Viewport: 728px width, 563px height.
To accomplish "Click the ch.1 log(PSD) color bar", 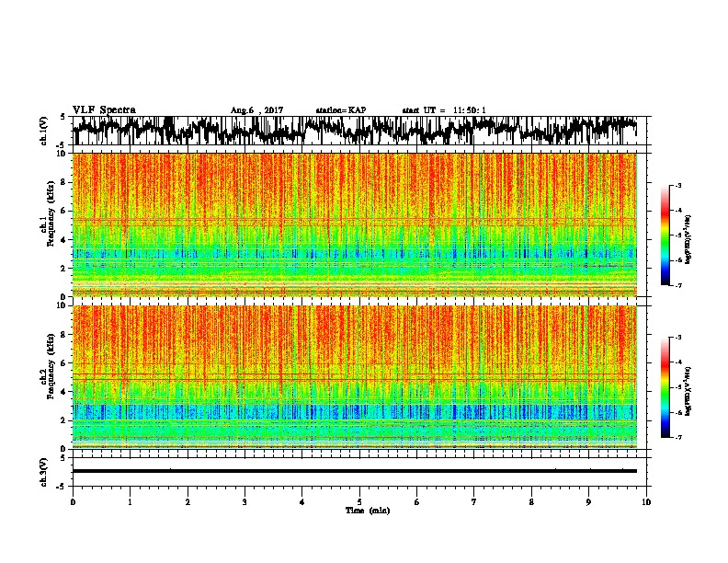I will coord(665,236).
